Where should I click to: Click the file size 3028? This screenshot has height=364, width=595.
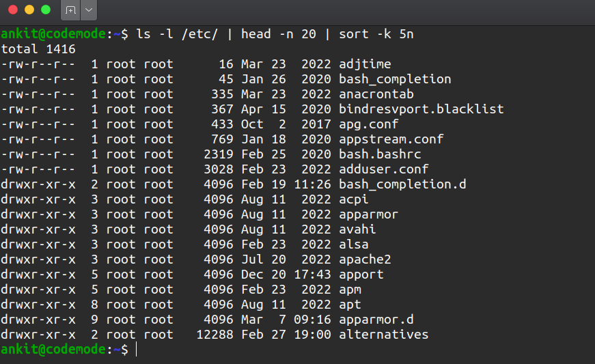tap(219, 169)
